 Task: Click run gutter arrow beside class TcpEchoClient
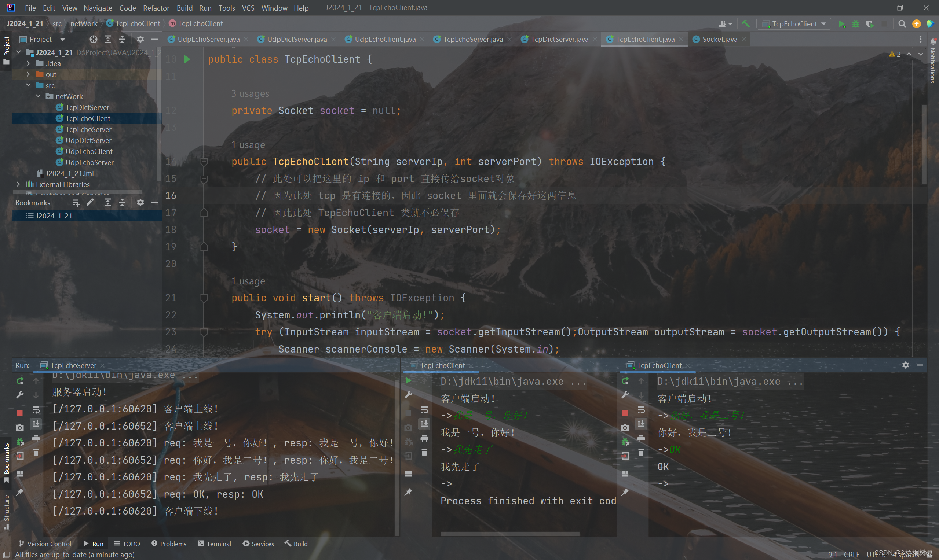(x=187, y=59)
